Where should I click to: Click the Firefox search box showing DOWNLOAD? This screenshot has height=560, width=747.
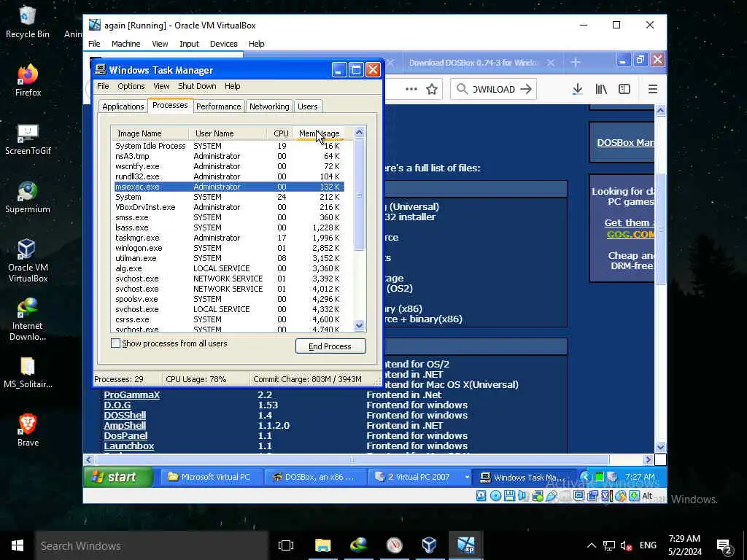[x=493, y=89]
